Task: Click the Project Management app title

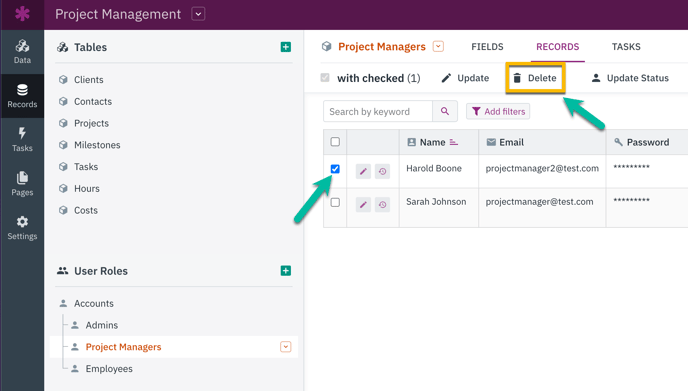Action: 118,14
